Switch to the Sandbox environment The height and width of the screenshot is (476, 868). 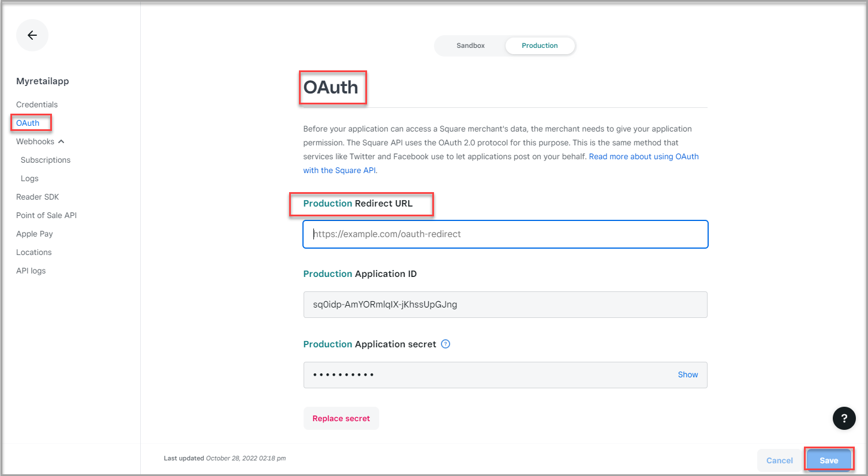coord(470,46)
